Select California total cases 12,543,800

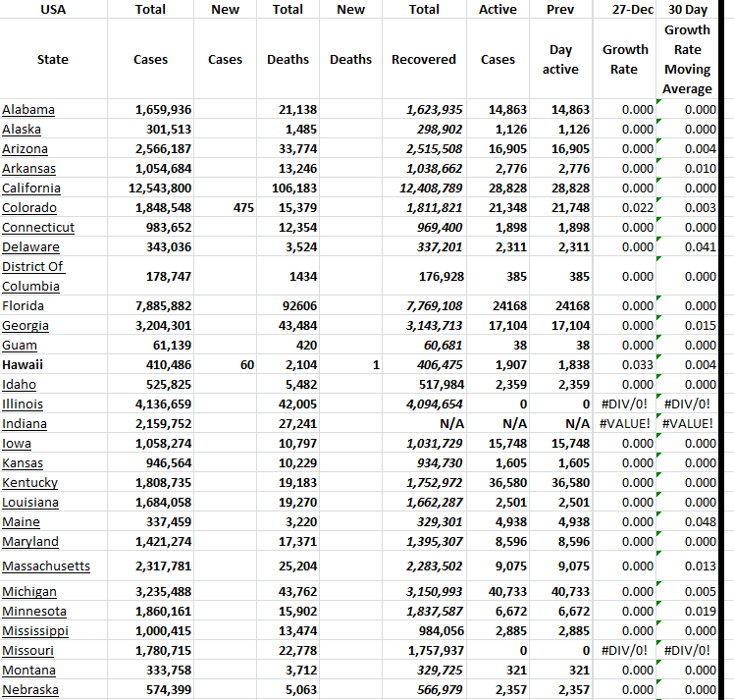tap(160, 188)
